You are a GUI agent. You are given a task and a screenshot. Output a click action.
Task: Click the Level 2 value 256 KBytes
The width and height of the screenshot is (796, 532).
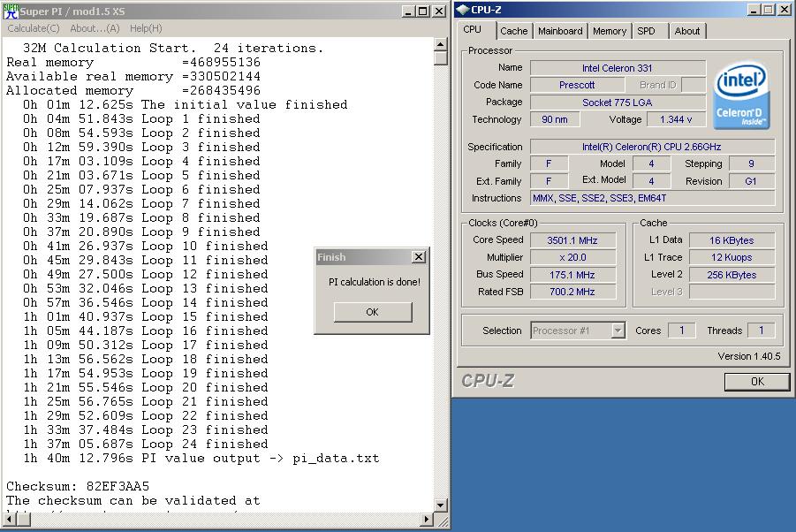click(x=732, y=275)
